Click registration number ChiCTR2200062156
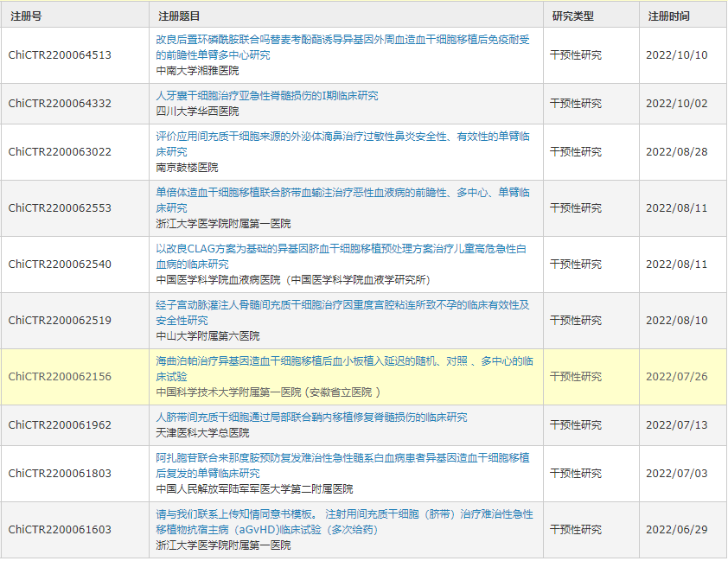The height and width of the screenshot is (561, 728). [59, 376]
